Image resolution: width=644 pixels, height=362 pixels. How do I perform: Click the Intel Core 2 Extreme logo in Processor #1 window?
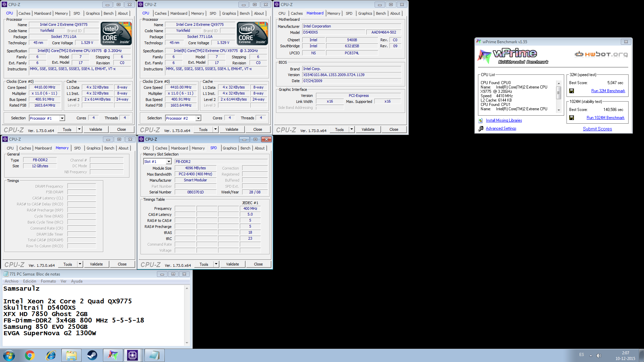pos(116,33)
